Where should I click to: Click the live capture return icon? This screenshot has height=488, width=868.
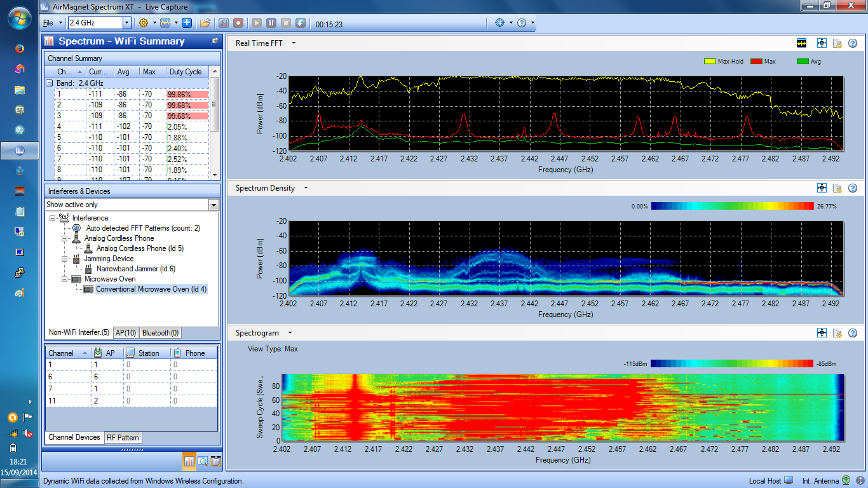(x=301, y=23)
